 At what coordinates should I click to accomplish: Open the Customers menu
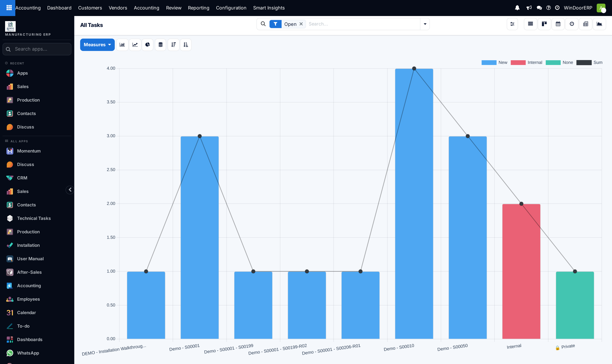pos(90,8)
